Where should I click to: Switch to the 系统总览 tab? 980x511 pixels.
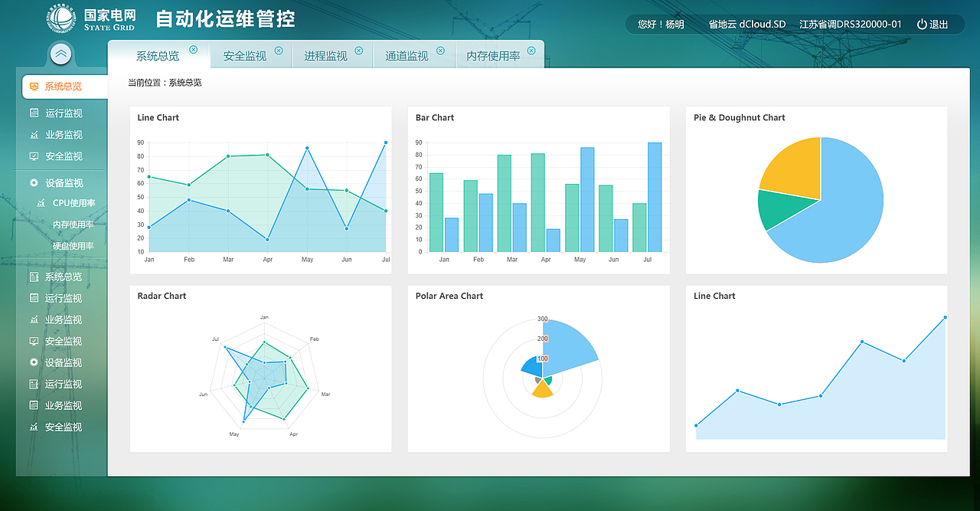[158, 56]
